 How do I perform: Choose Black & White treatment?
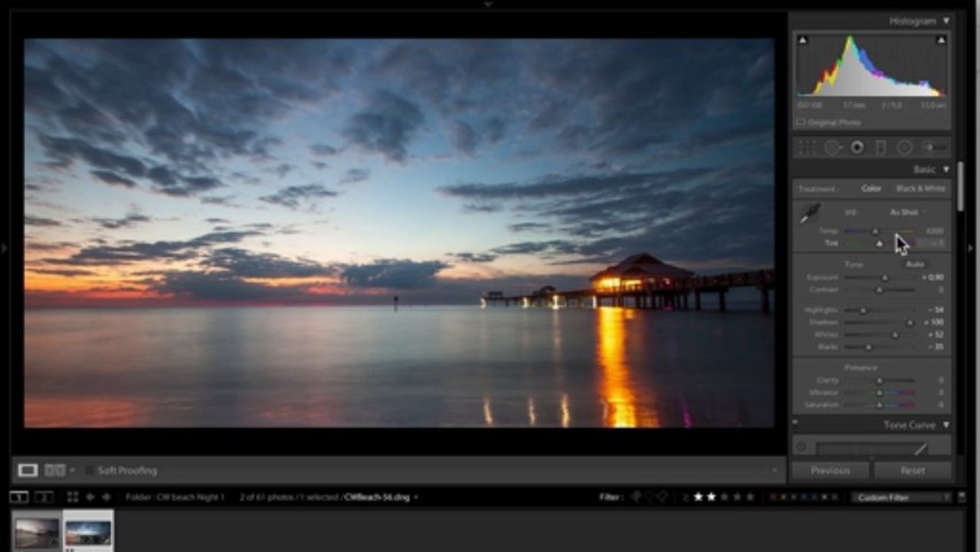921,188
